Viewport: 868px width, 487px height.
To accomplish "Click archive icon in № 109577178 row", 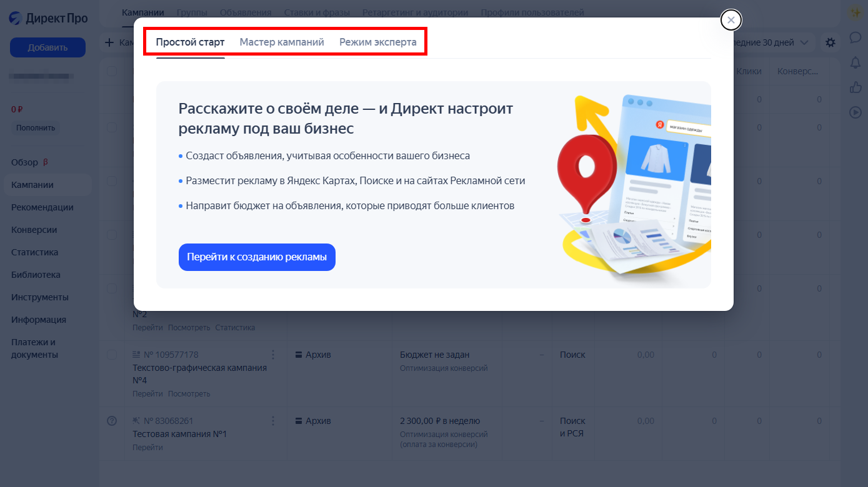I will pos(299,355).
